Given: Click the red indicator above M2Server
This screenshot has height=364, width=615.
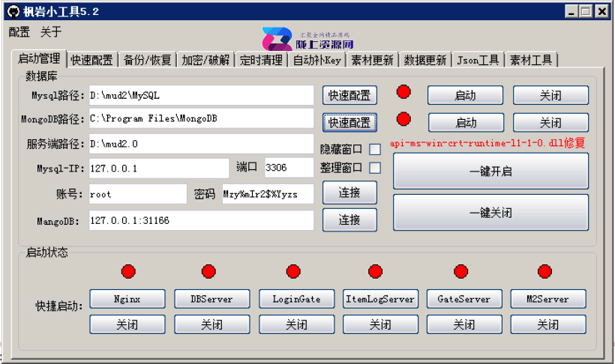Looking at the screenshot, I should [x=544, y=271].
